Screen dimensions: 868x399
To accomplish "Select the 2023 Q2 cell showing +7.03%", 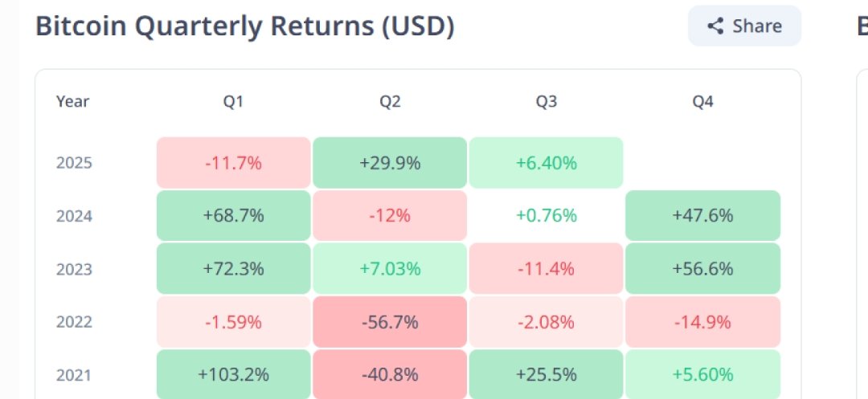I will pyautogui.click(x=390, y=269).
